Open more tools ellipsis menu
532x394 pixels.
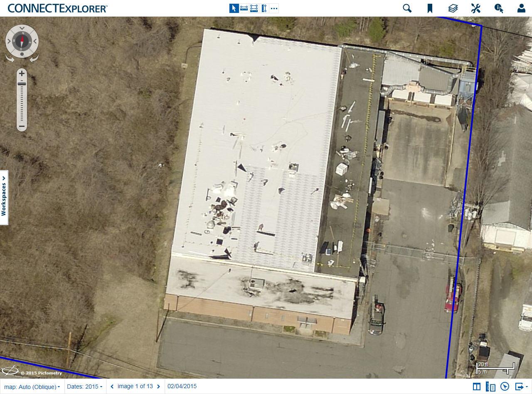[x=274, y=8]
